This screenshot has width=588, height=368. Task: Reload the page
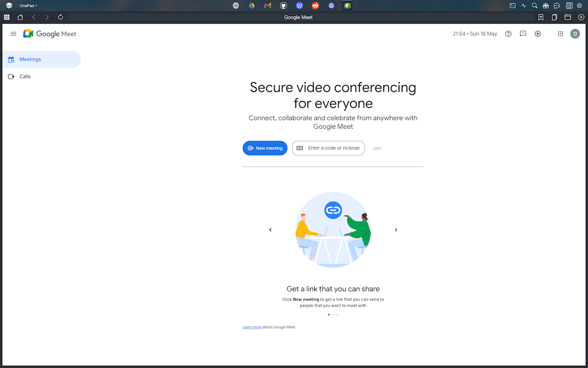(60, 17)
